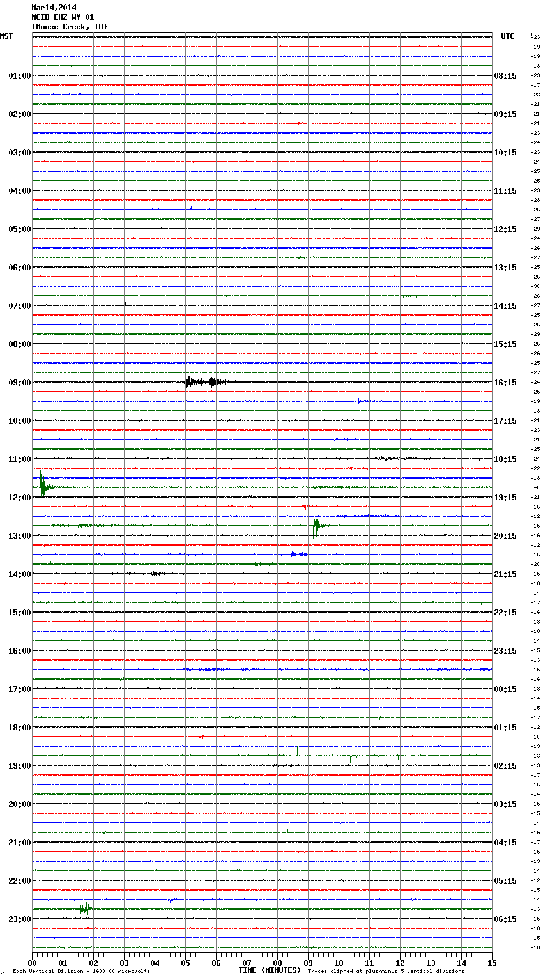Click the 09:15 UTC time label
The width and height of the screenshot is (543, 980).
click(505, 114)
